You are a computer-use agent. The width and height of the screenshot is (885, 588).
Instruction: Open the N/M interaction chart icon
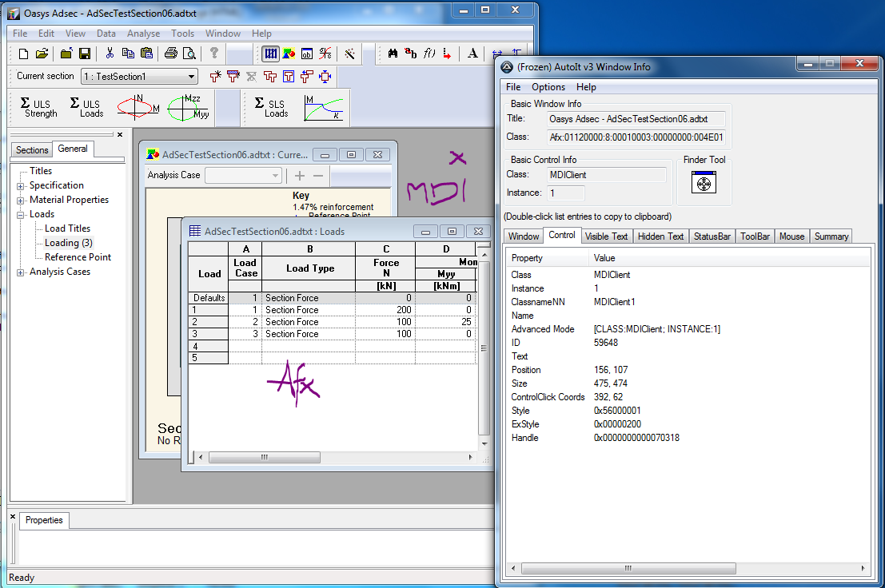(x=138, y=107)
